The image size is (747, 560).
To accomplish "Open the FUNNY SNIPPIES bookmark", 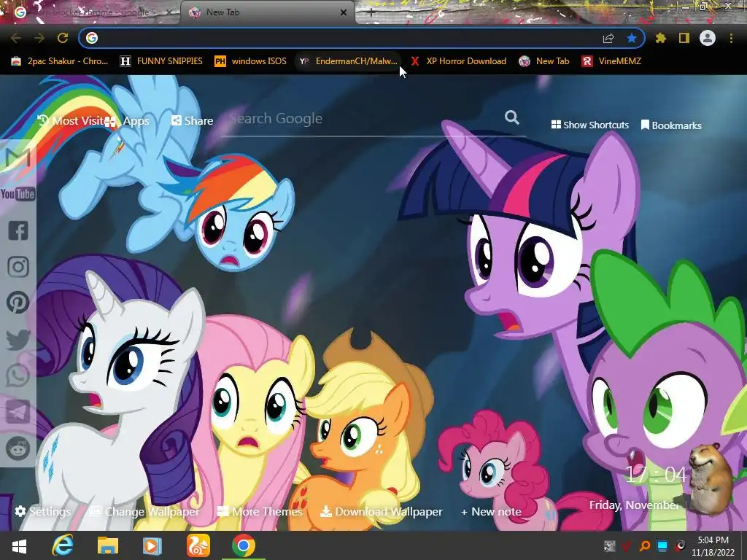I will click(x=161, y=61).
